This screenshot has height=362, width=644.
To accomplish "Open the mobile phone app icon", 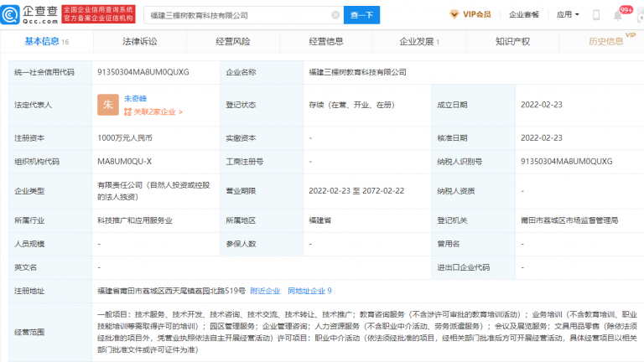I will pyautogui.click(x=596, y=15).
